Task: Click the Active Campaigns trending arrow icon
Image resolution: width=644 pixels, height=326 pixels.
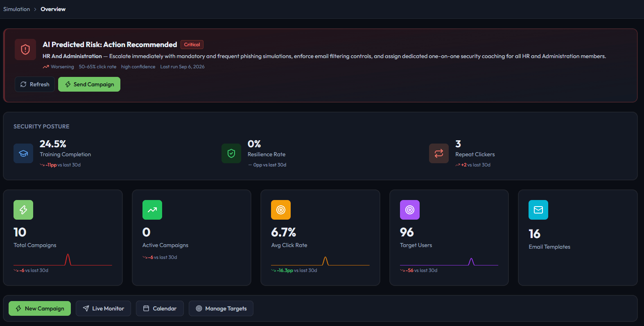Action: pos(152,210)
